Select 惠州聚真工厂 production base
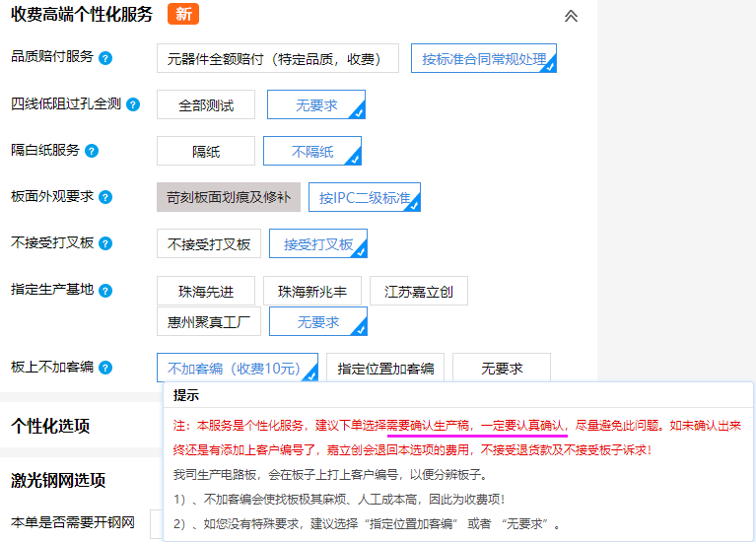The image size is (756, 542). pos(209,321)
